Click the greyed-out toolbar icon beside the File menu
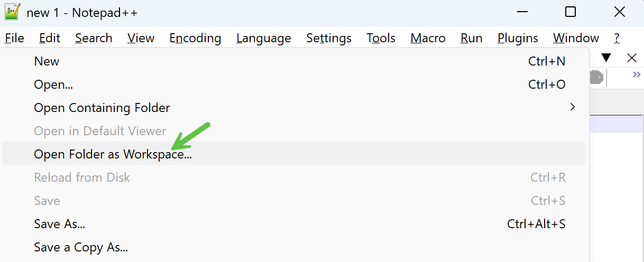644x262 pixels. click(x=596, y=78)
